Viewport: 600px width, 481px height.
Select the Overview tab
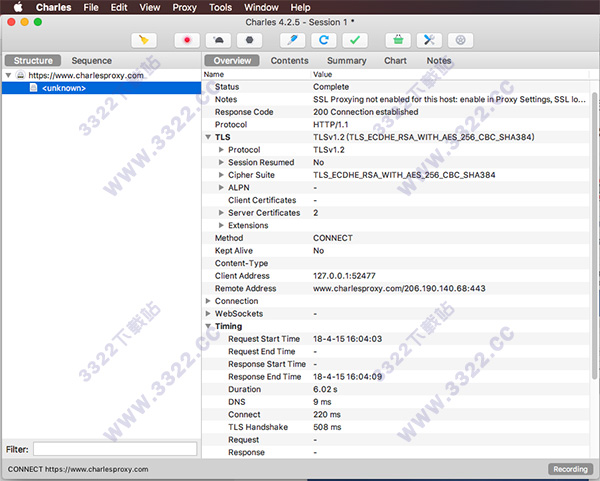(232, 60)
